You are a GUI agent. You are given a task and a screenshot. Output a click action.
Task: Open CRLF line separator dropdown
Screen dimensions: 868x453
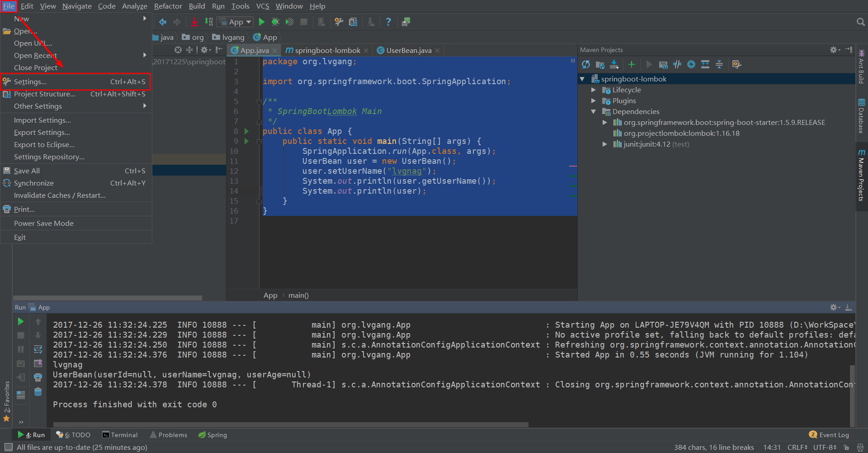797,447
